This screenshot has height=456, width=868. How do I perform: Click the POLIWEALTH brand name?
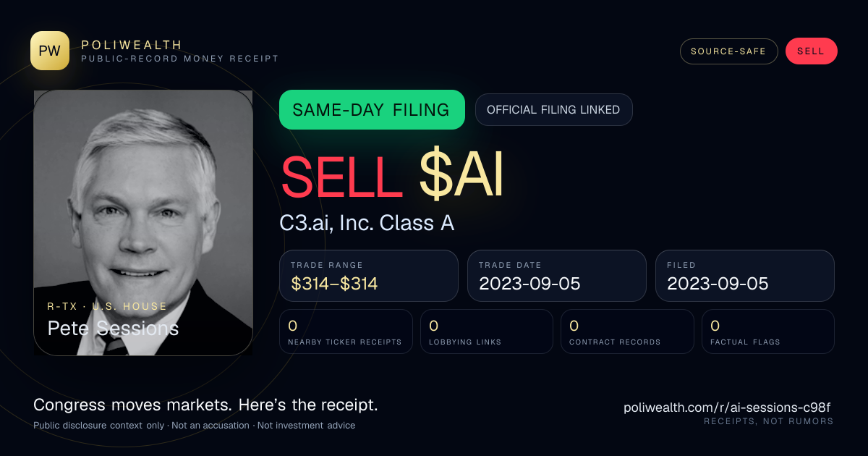(x=132, y=45)
